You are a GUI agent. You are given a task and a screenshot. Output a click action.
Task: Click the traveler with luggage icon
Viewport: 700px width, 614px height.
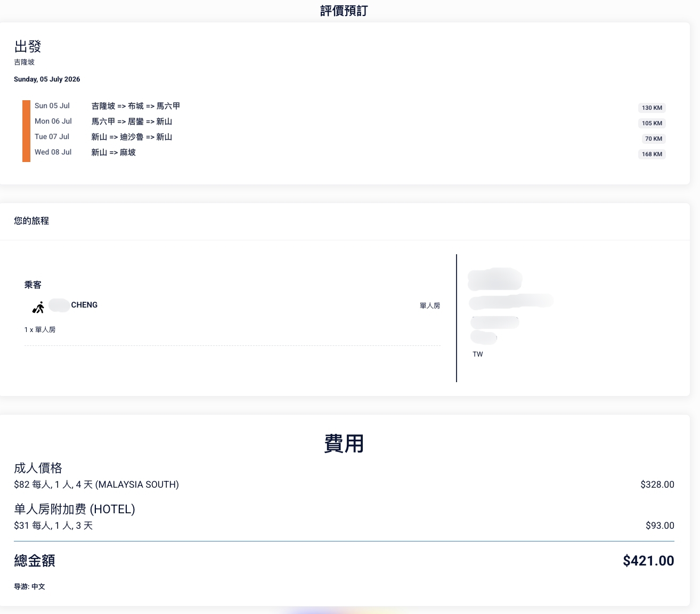point(38,308)
